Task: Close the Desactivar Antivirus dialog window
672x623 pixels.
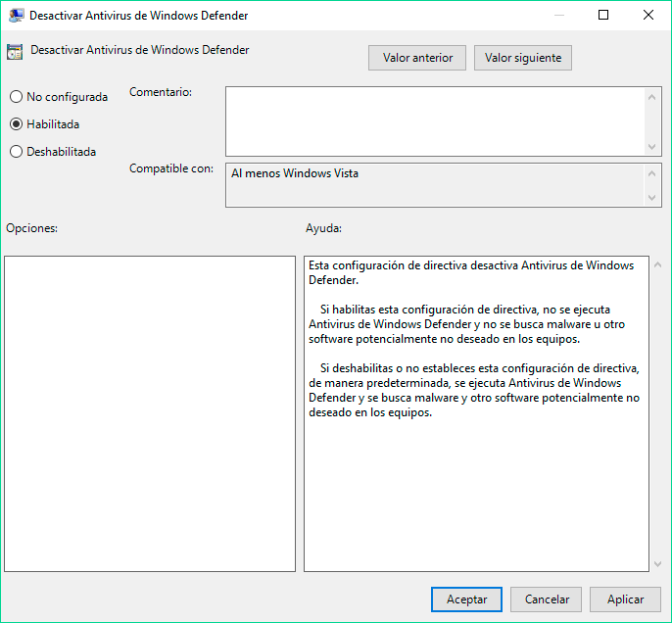Action: click(648, 15)
